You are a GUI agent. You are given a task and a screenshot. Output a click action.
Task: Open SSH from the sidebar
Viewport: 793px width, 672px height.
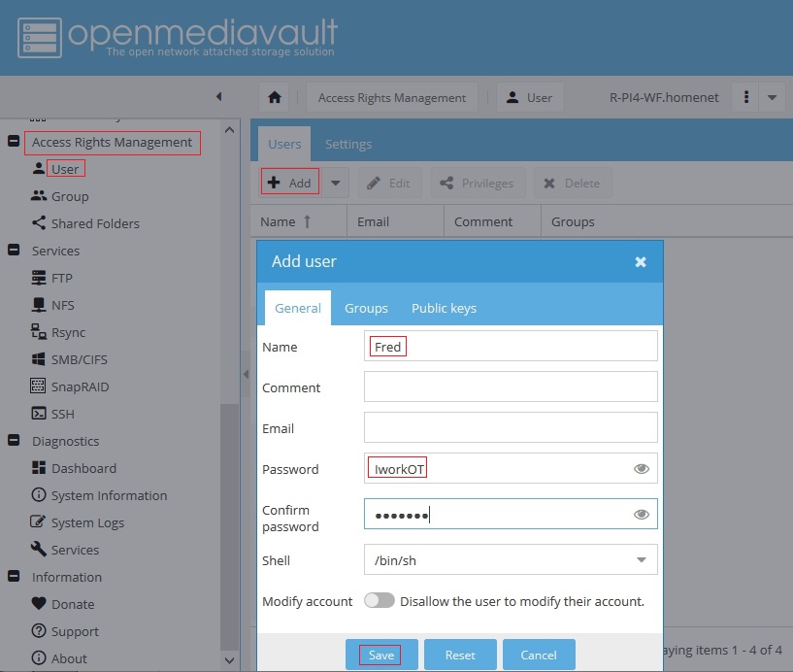tap(62, 414)
